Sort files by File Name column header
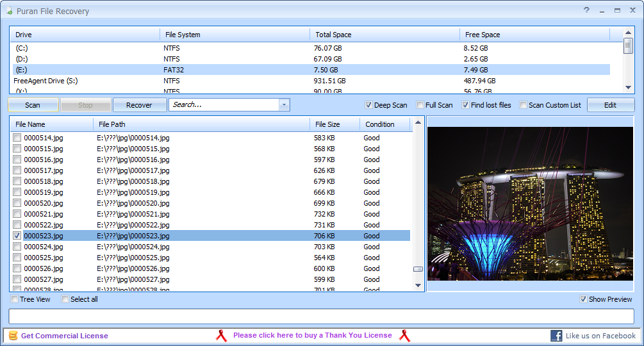Viewport: 644px width, 346px height. [52, 124]
